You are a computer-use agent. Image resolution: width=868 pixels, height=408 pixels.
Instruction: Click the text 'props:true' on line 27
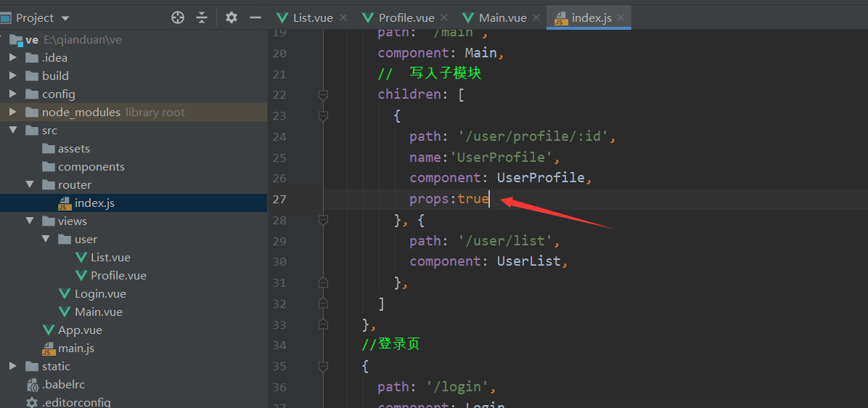click(449, 200)
